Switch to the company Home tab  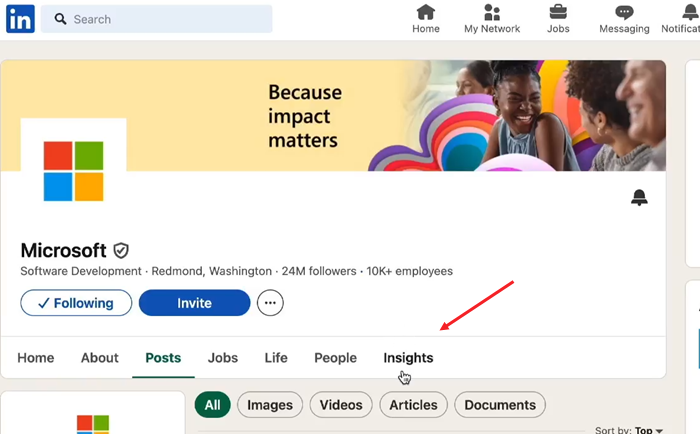point(36,358)
